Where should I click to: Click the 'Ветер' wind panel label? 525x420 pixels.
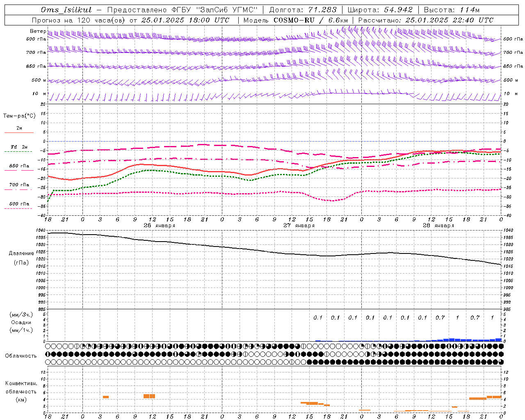[x=38, y=31]
